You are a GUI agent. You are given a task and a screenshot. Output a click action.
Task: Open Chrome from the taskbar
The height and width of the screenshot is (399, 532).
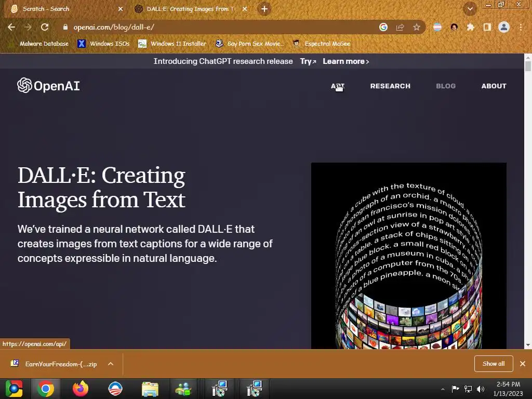click(x=46, y=389)
